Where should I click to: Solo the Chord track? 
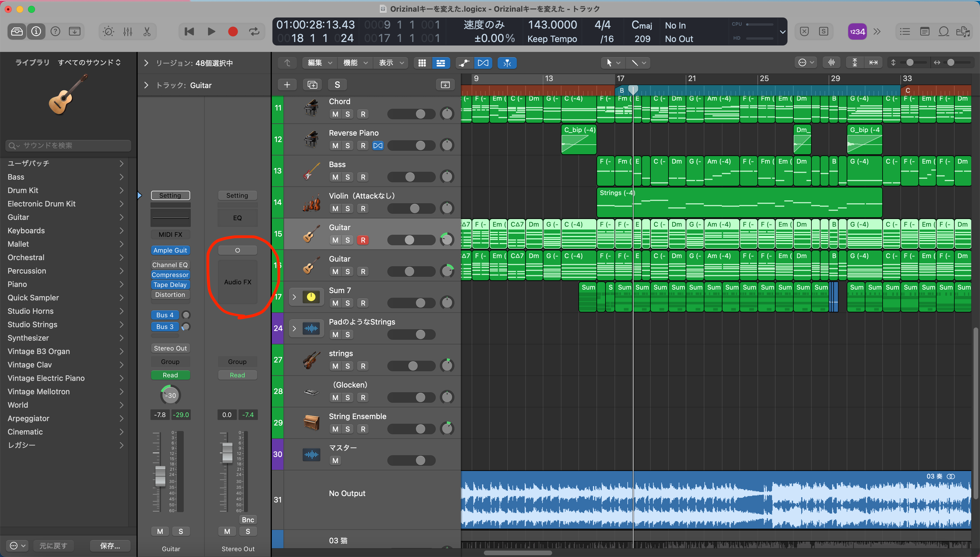click(x=347, y=114)
